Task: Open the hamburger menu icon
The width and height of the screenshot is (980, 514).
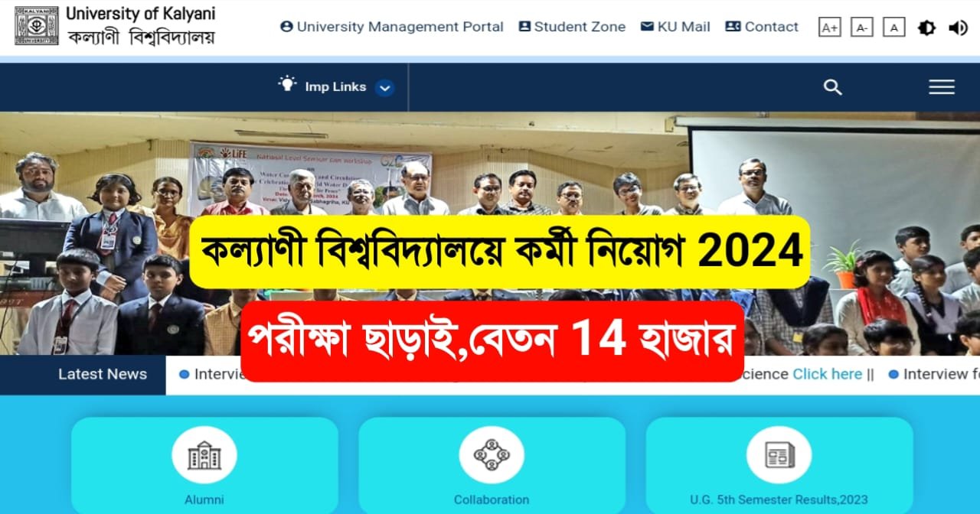Action: pyautogui.click(x=941, y=87)
